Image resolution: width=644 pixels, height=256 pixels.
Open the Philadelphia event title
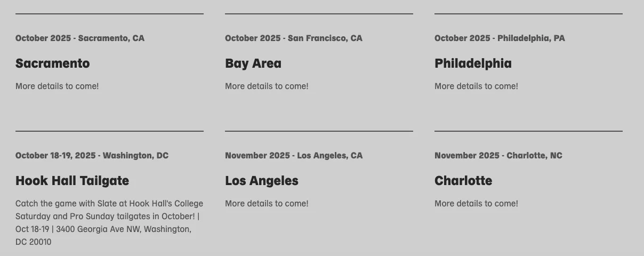coord(473,63)
